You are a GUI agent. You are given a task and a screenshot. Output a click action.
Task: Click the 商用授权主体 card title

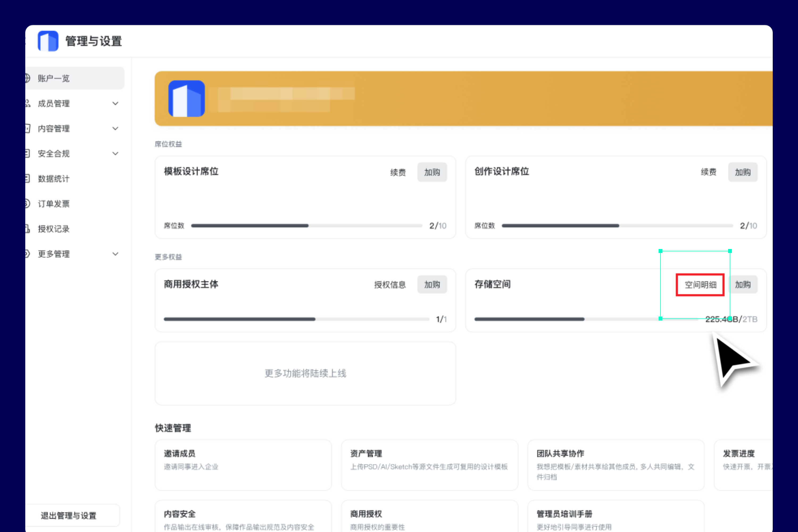click(191, 284)
